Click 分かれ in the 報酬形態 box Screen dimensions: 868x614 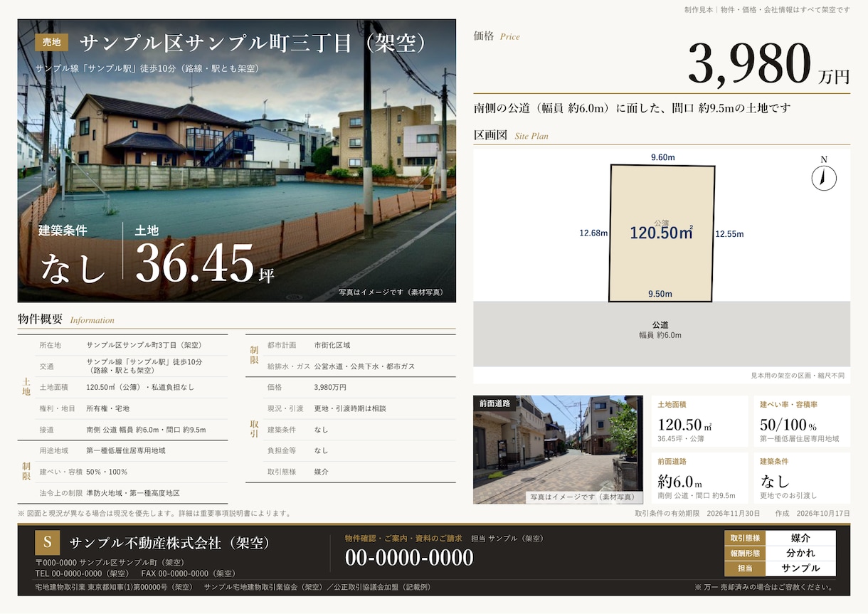click(800, 553)
